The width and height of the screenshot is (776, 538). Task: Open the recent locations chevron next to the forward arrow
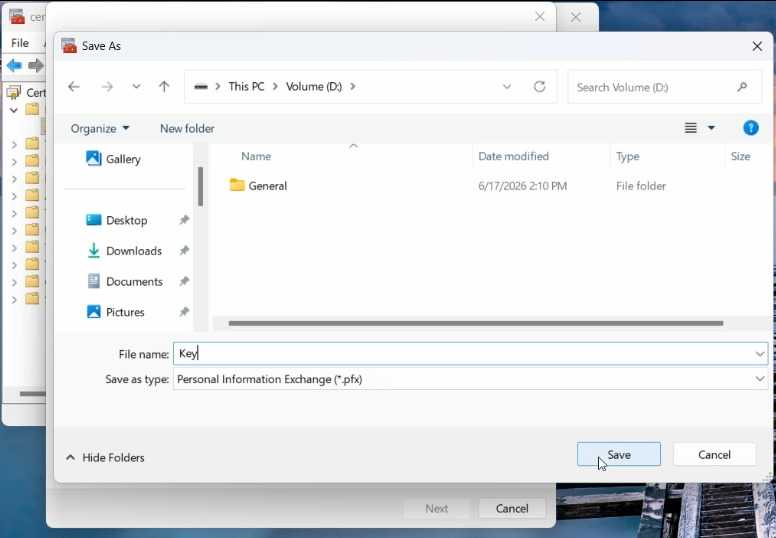tap(136, 87)
